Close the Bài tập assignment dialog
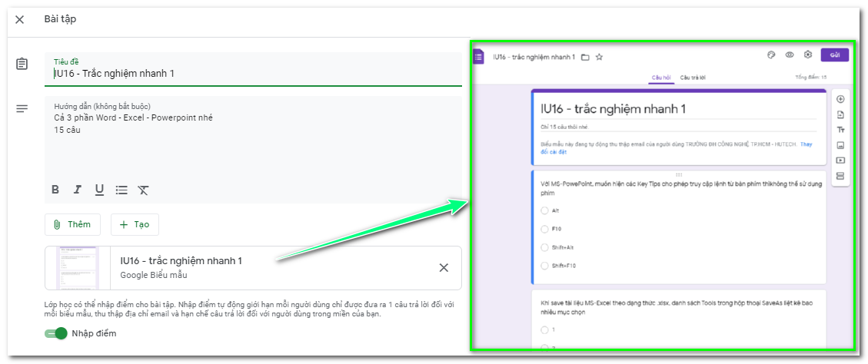 (x=19, y=20)
